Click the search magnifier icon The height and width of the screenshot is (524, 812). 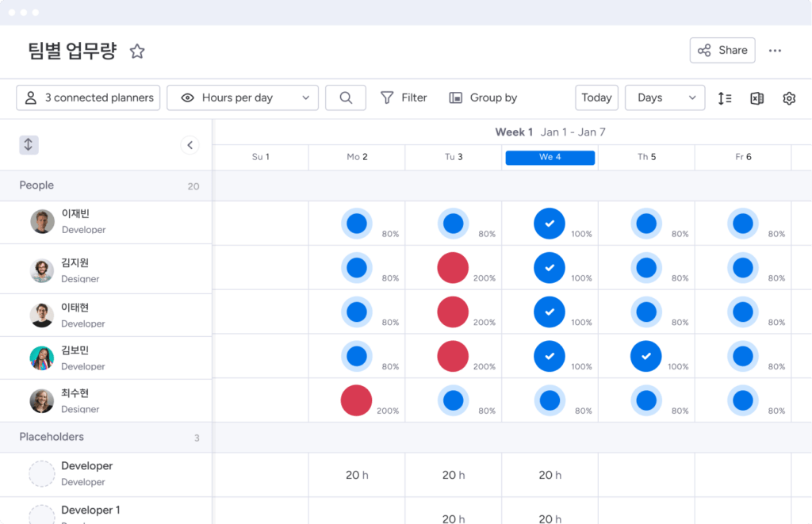tap(346, 98)
